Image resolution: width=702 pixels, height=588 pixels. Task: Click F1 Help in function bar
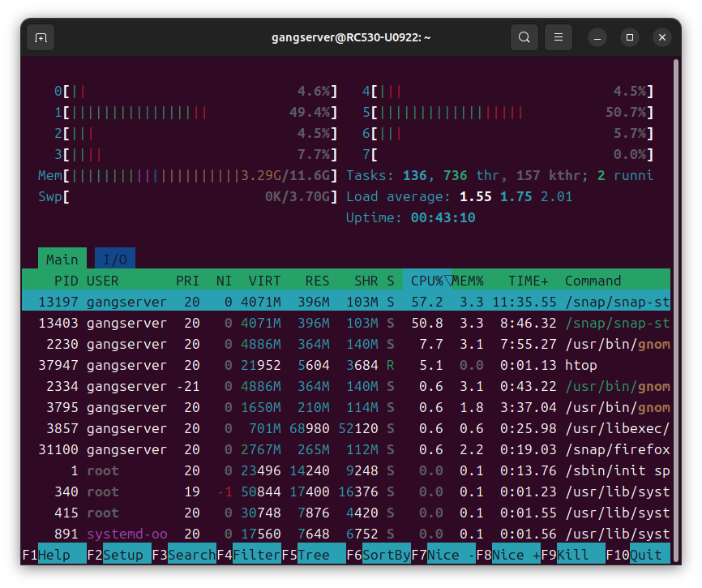[x=54, y=555]
